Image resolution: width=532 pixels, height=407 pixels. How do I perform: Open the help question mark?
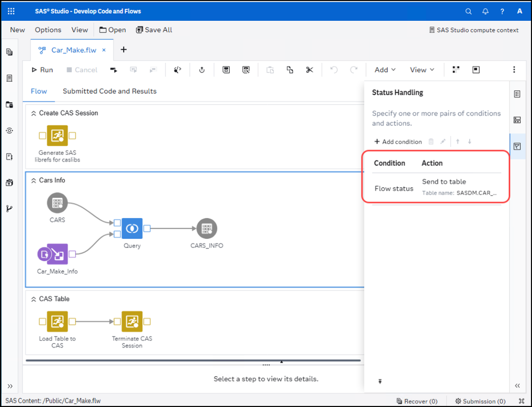pos(502,11)
